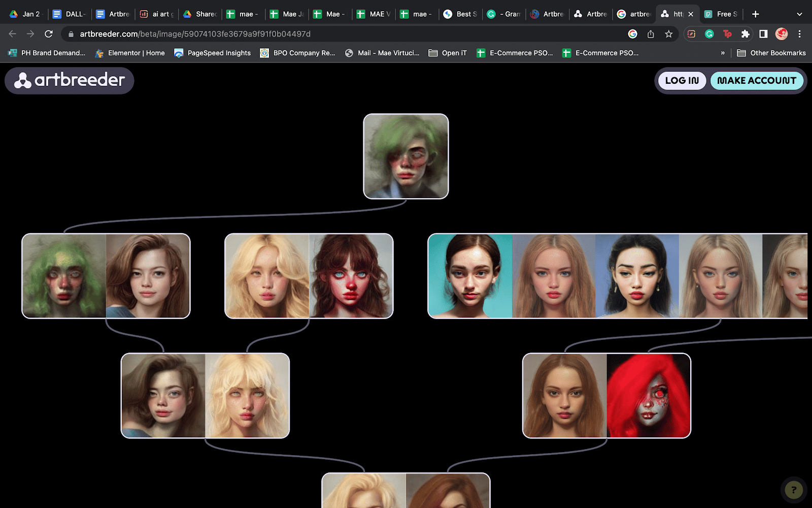Screen dimensions: 812x508
Task: Select the pale blonde bangs portrait in third row
Action: pos(247,396)
